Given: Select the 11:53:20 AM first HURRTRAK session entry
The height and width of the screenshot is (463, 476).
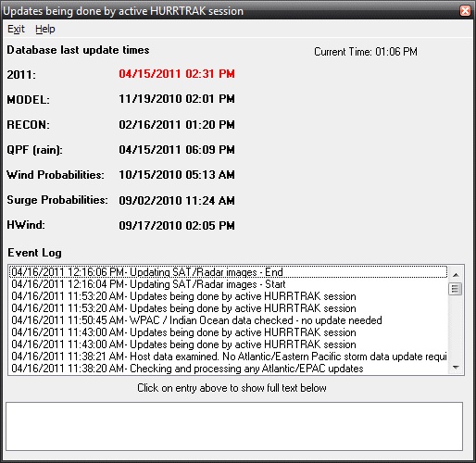Looking at the screenshot, I should point(229,296).
